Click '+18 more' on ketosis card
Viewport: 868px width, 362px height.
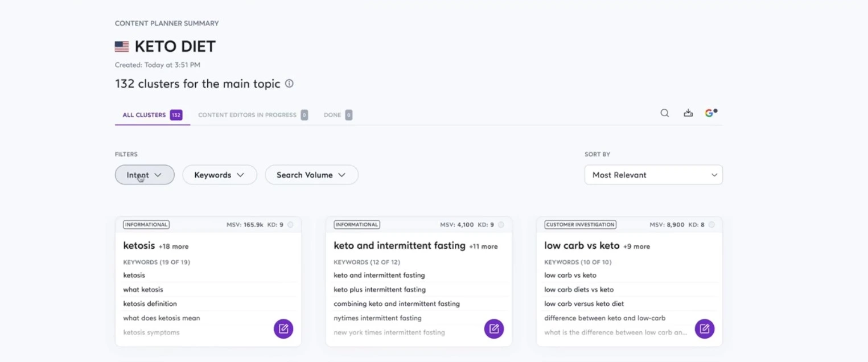point(174,246)
